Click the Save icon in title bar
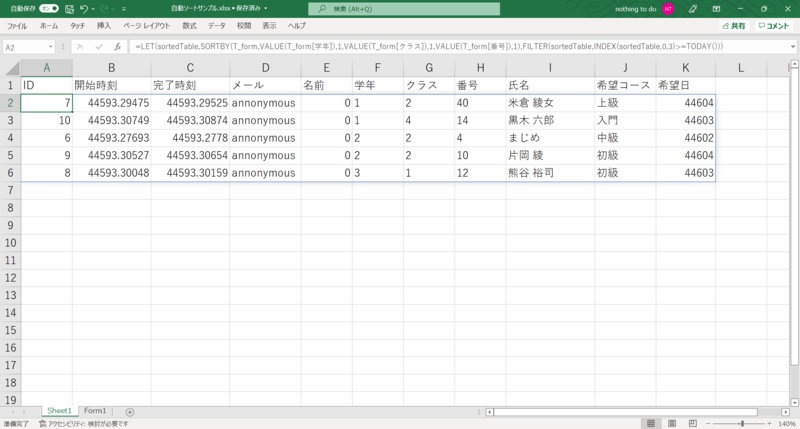The width and height of the screenshot is (800, 429). [x=69, y=9]
